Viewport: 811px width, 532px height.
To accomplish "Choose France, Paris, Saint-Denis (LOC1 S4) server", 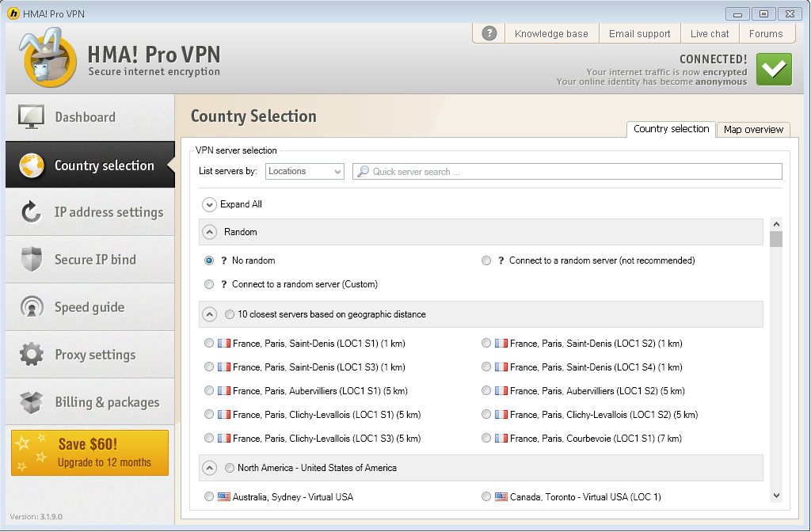I will (x=486, y=367).
